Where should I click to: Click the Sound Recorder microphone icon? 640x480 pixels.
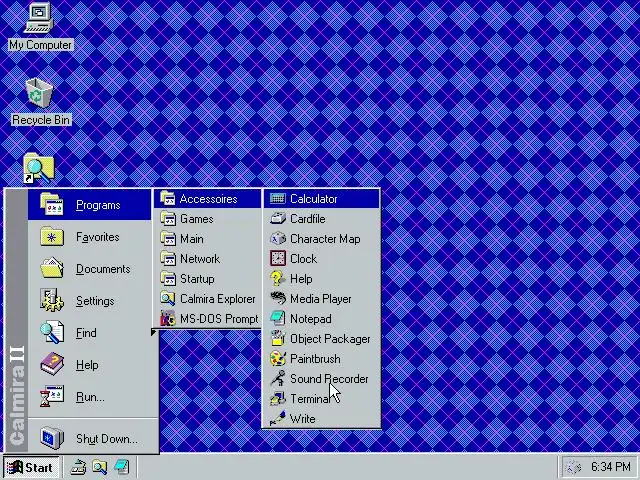tap(278, 379)
